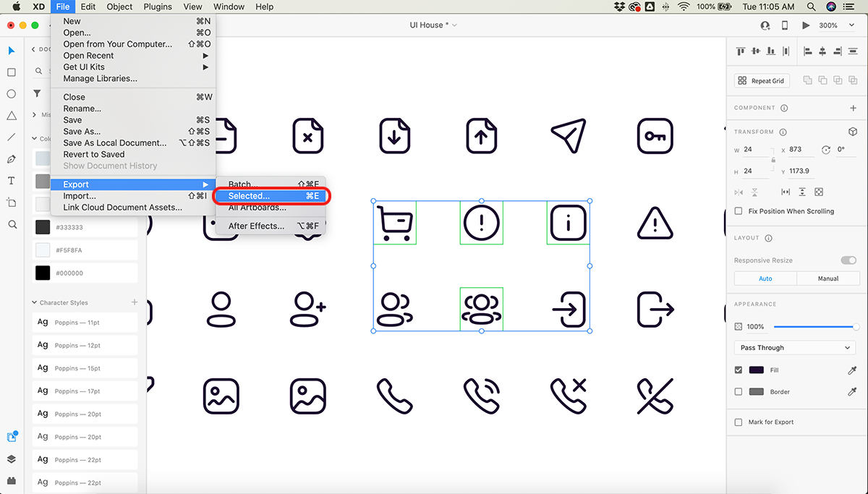
Task: Click the Manual resize button
Action: click(827, 278)
